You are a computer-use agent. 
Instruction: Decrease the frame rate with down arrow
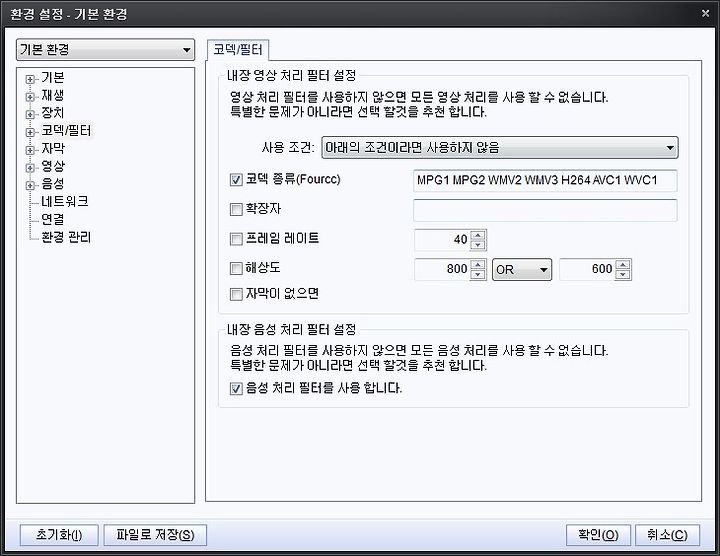pos(478,245)
